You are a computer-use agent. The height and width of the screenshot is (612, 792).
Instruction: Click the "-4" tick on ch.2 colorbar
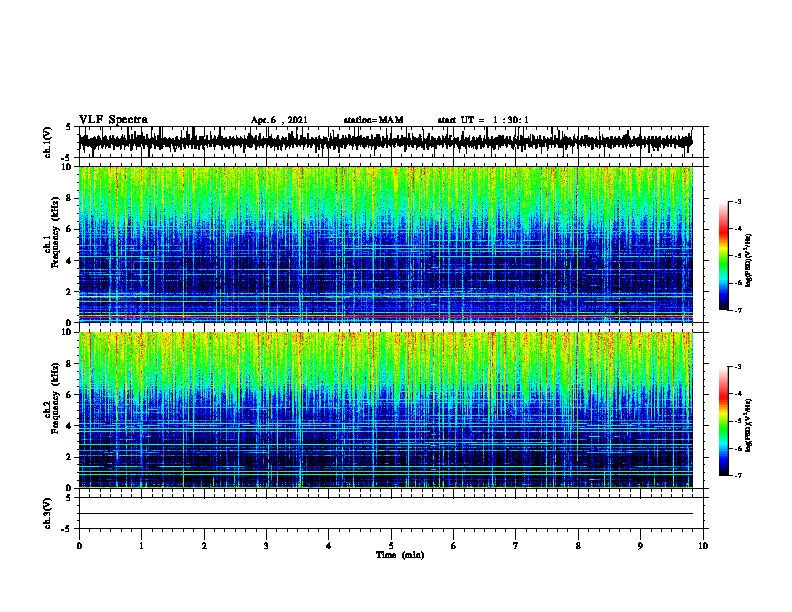(737, 394)
